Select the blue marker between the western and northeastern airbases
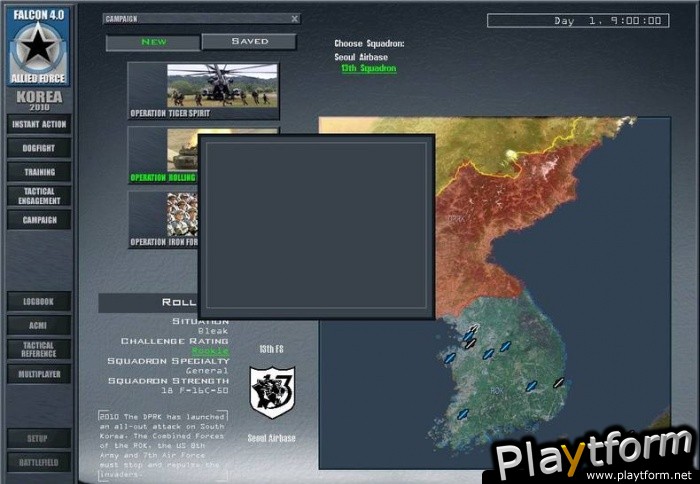700x484 pixels. click(488, 354)
